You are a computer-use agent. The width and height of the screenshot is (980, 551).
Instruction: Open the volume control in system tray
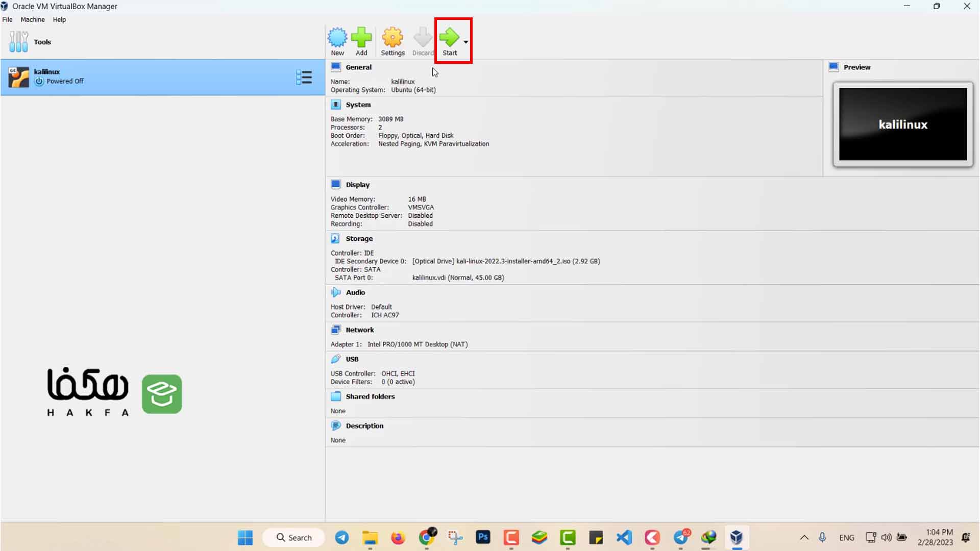coord(887,537)
